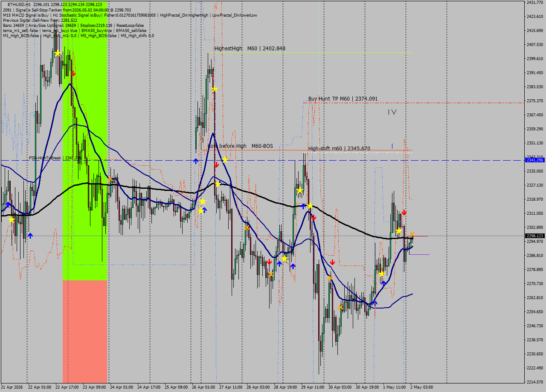Click the Previous Signal Sell-New info line
Screen dimensions: 546x392
click(x=40, y=20)
